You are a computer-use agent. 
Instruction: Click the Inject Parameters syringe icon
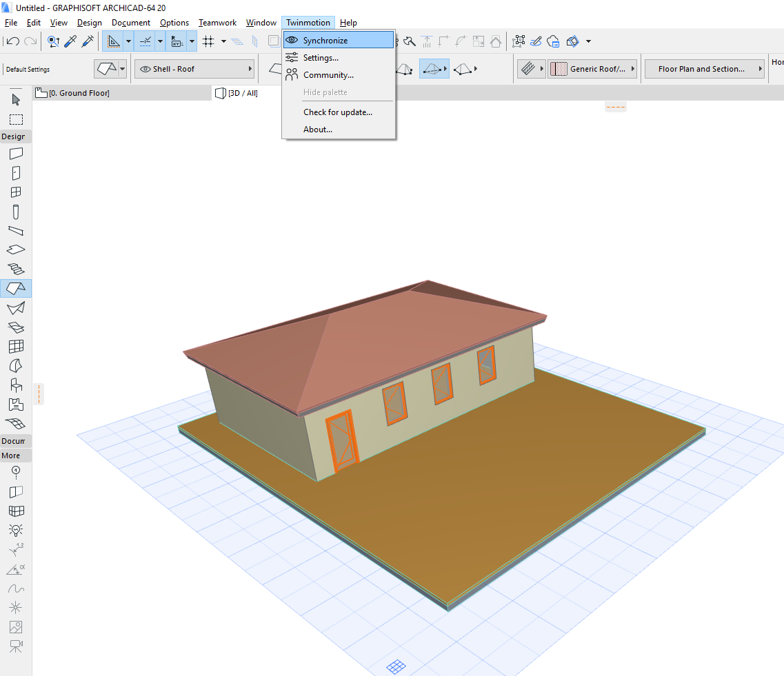coord(88,41)
